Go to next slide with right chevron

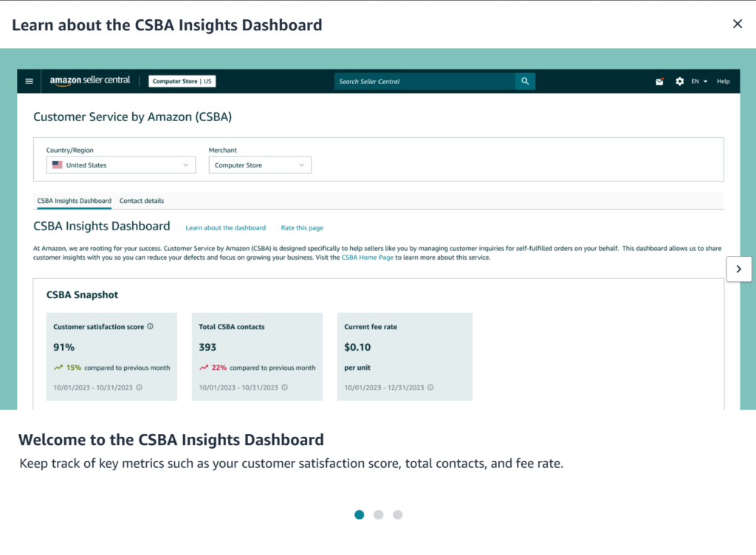[x=738, y=269]
